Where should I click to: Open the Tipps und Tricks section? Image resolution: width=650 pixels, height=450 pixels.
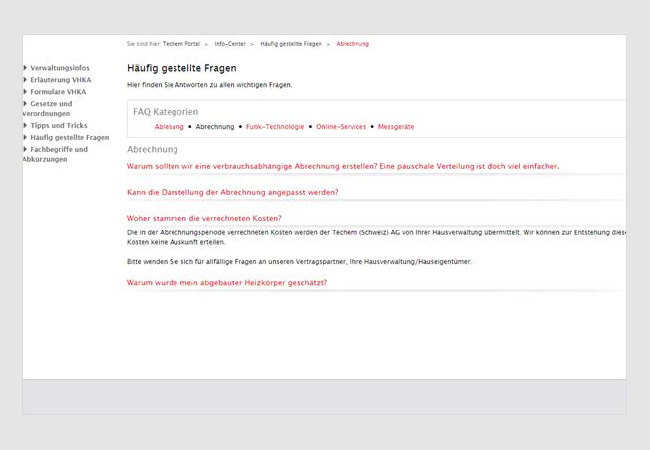(x=58, y=126)
